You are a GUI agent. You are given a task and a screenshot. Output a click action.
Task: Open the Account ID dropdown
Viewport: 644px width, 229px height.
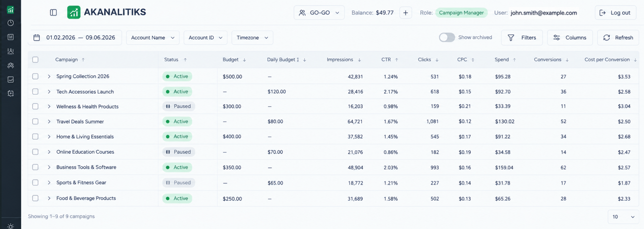[x=206, y=38]
